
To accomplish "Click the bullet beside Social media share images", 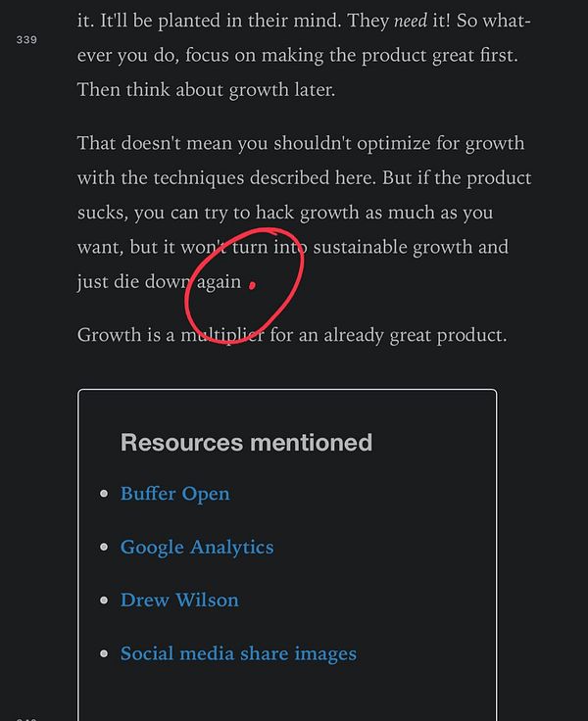I will pyautogui.click(x=104, y=653).
